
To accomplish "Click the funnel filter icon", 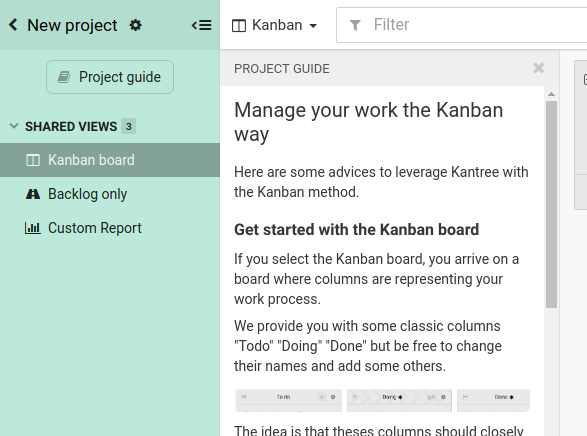I will (x=355, y=25).
